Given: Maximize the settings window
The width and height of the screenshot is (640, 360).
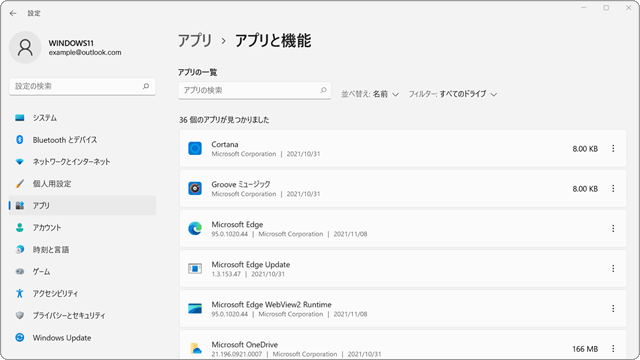Looking at the screenshot, I should pyautogui.click(x=606, y=8).
